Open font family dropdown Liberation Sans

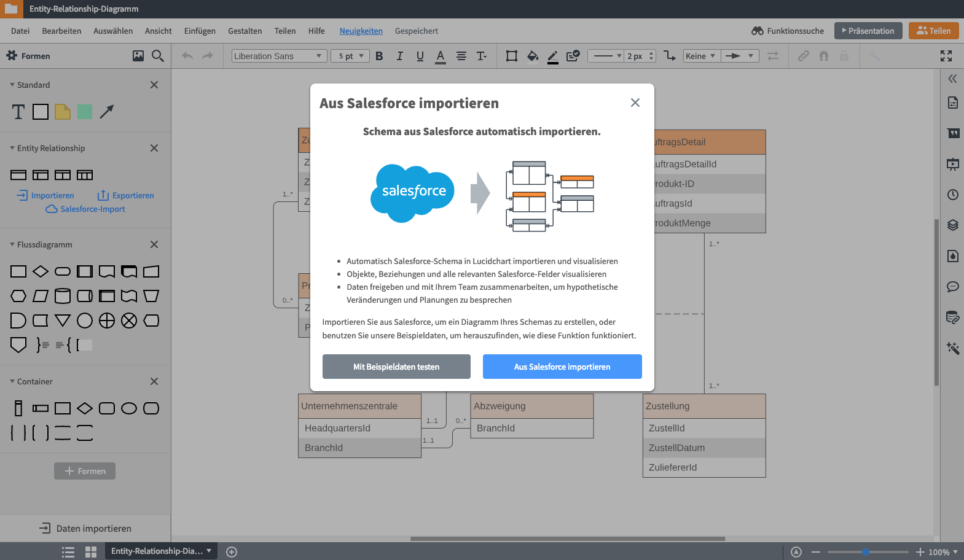click(278, 56)
